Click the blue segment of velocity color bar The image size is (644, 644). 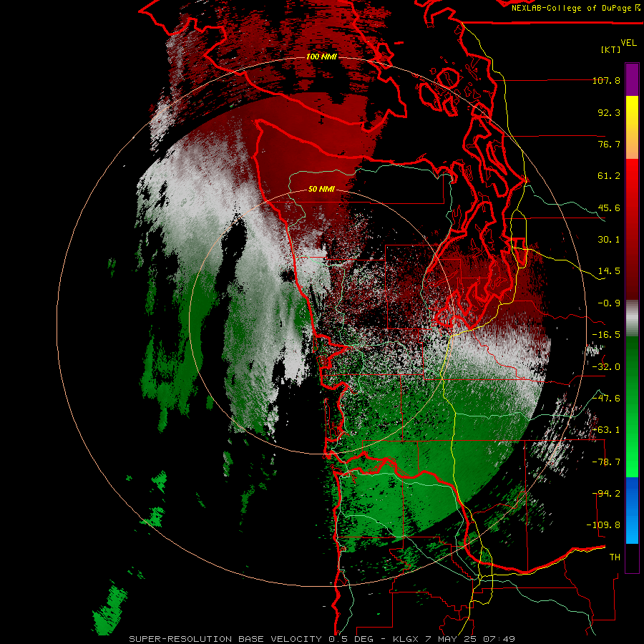tap(632, 510)
